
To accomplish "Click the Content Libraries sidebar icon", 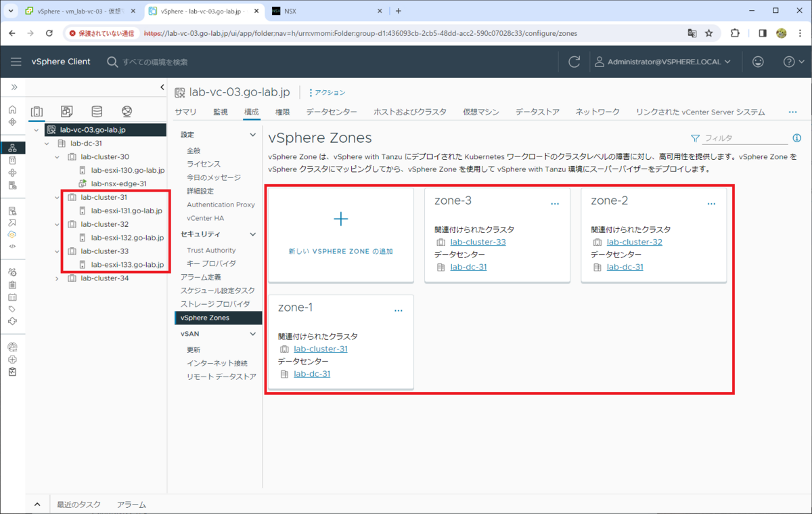I will (x=12, y=160).
